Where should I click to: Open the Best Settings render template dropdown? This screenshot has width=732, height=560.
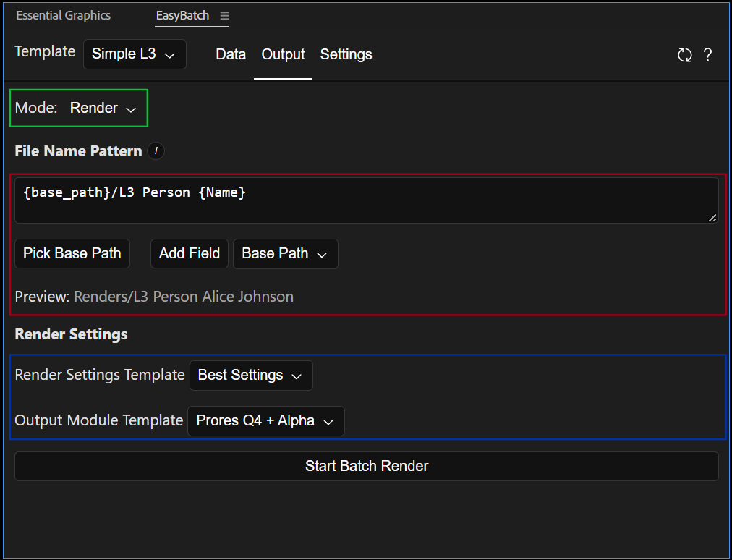point(251,375)
